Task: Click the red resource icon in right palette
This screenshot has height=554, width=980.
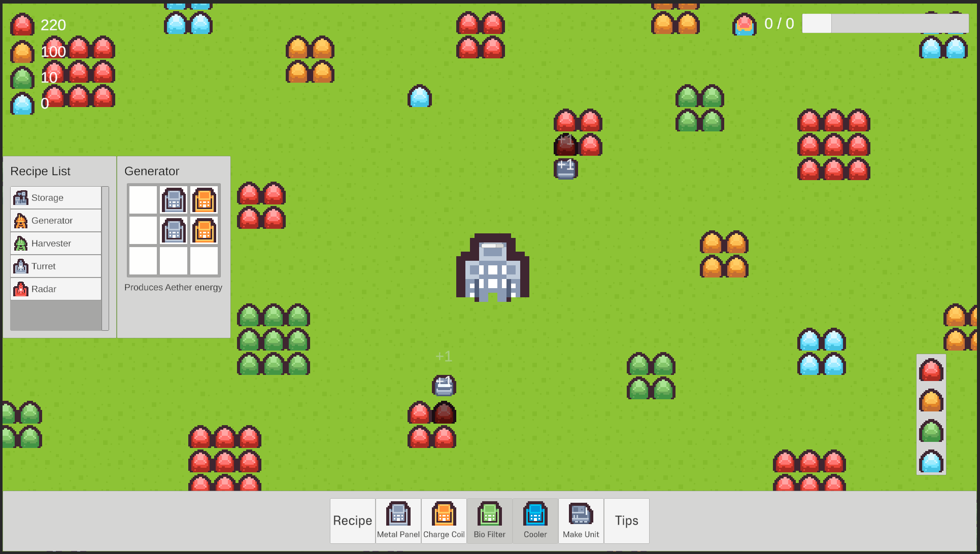Action: point(931,370)
